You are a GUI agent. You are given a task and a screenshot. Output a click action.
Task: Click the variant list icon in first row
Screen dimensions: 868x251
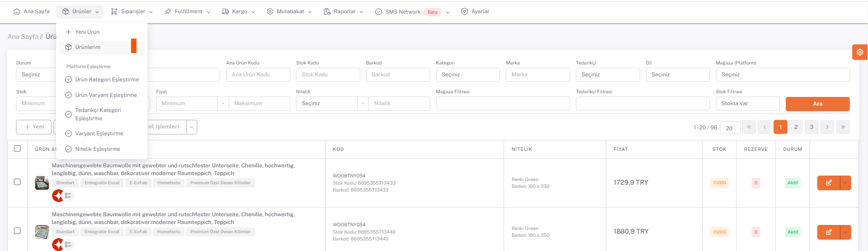point(68,196)
